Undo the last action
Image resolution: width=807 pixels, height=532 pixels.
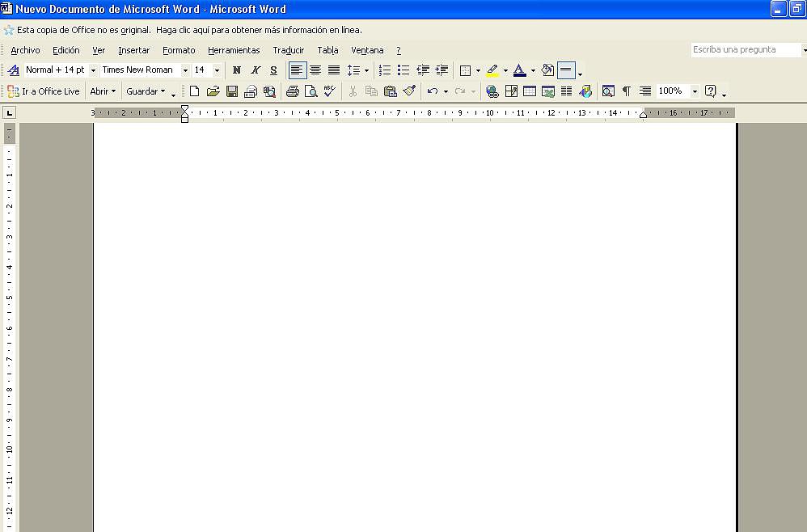tap(433, 91)
